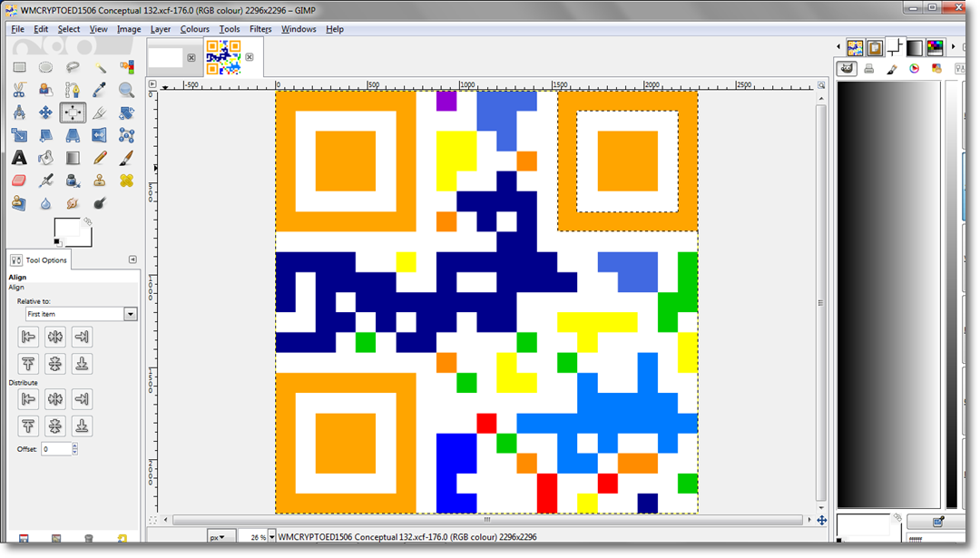Click the right dock tabs scroll-right arrow
This screenshot has height=558, width=980.
pyautogui.click(x=953, y=47)
